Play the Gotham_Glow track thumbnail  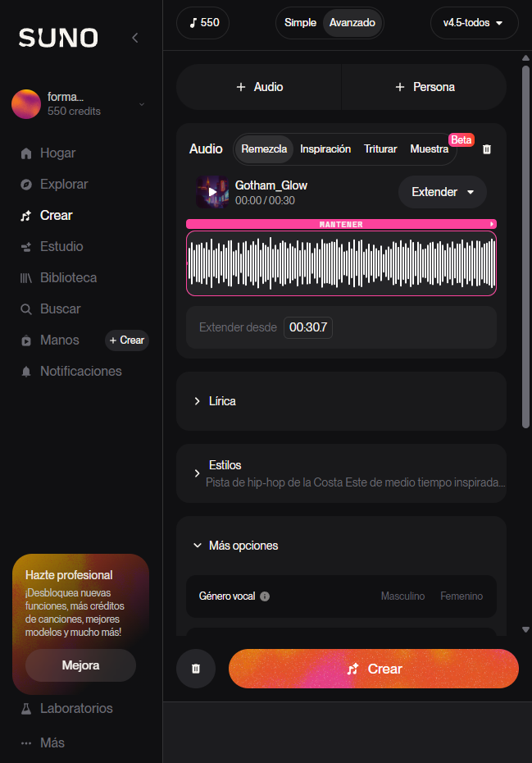(212, 192)
